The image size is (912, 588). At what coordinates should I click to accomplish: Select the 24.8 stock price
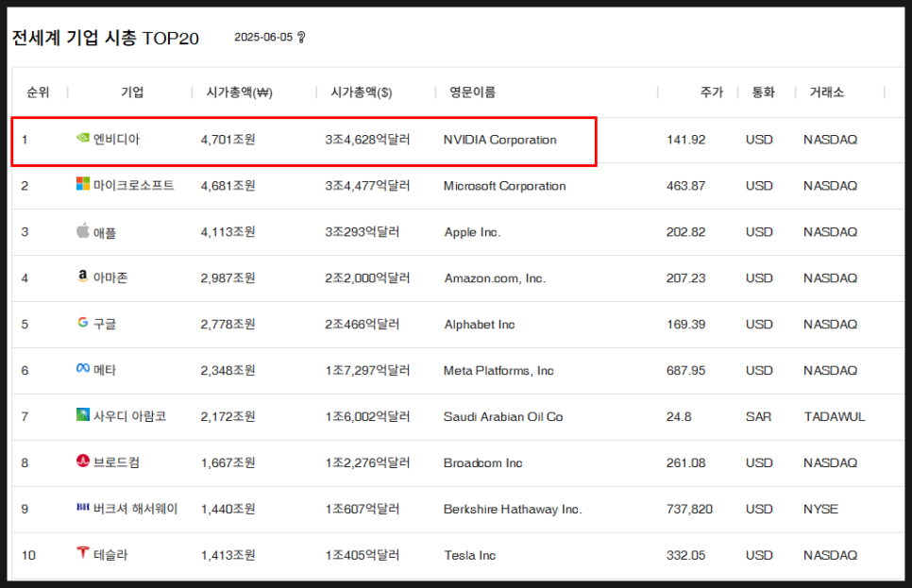click(x=679, y=417)
